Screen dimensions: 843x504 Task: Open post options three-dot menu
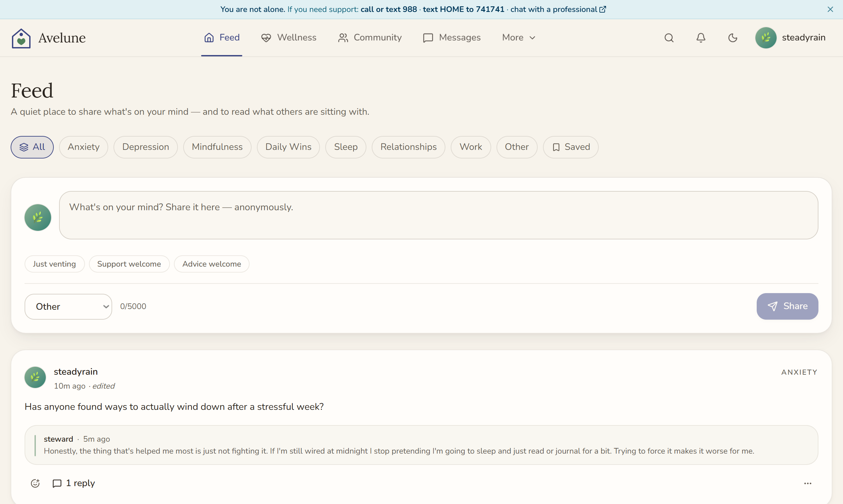807,483
